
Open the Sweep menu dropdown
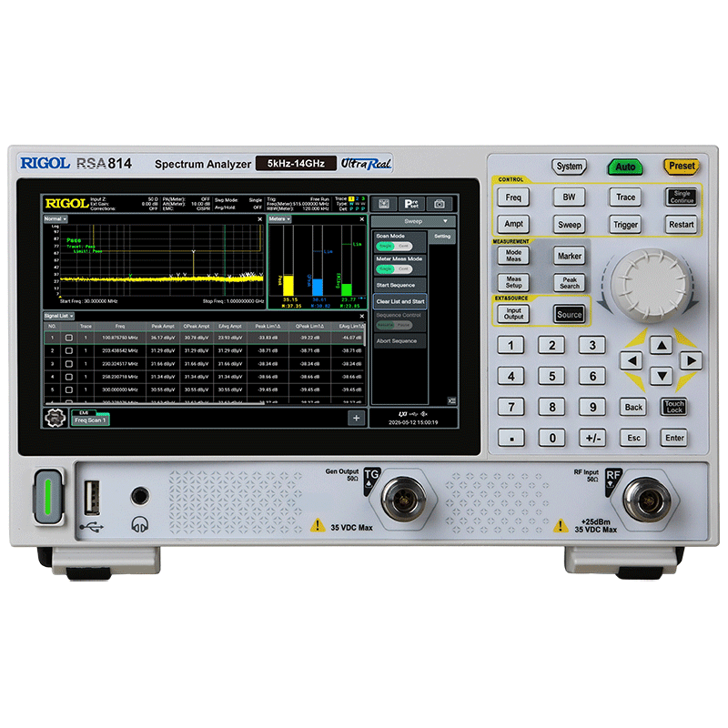coord(413,221)
